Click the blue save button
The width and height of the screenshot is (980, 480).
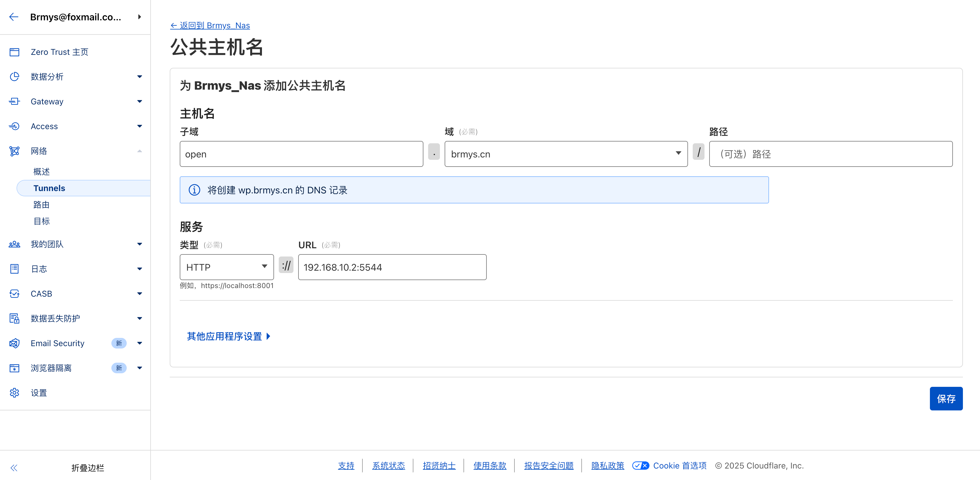(946, 399)
